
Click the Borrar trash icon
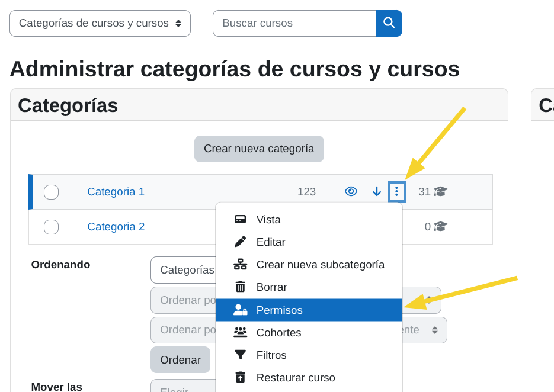point(240,287)
